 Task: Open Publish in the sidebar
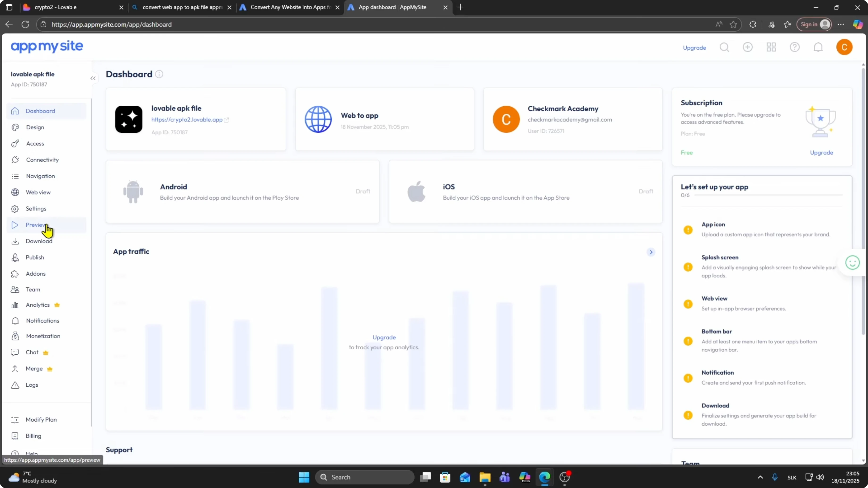point(46,257)
